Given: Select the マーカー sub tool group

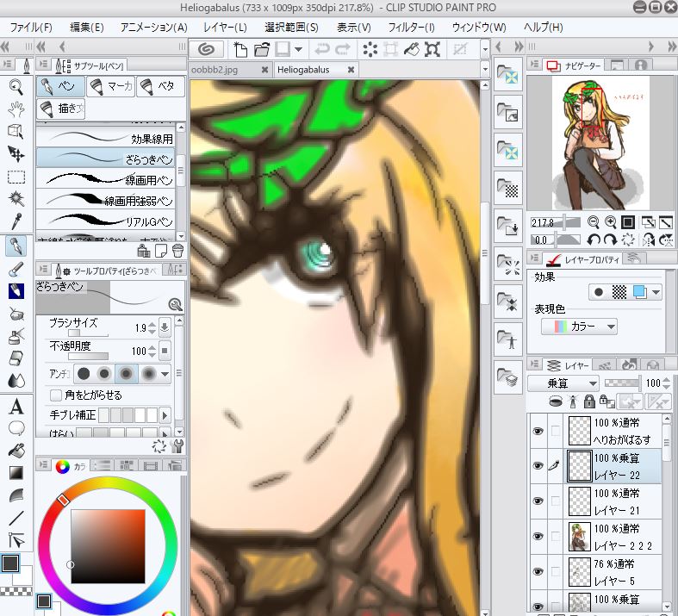Looking at the screenshot, I should (x=111, y=86).
